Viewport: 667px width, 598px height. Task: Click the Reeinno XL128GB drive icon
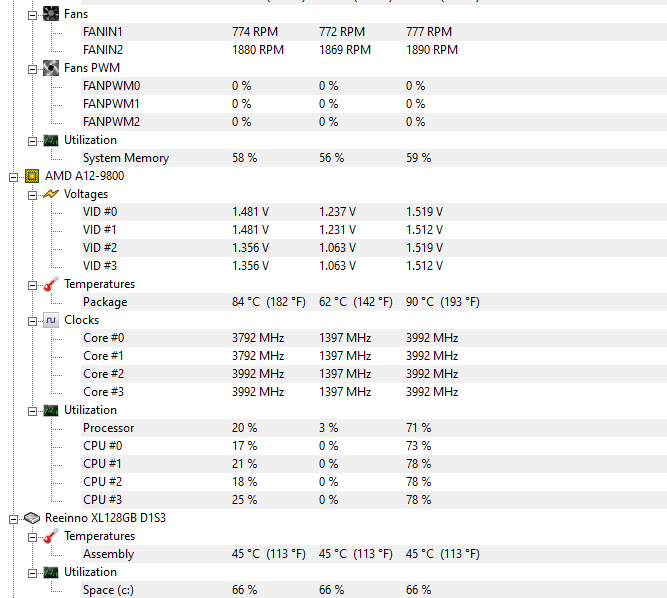[32, 518]
